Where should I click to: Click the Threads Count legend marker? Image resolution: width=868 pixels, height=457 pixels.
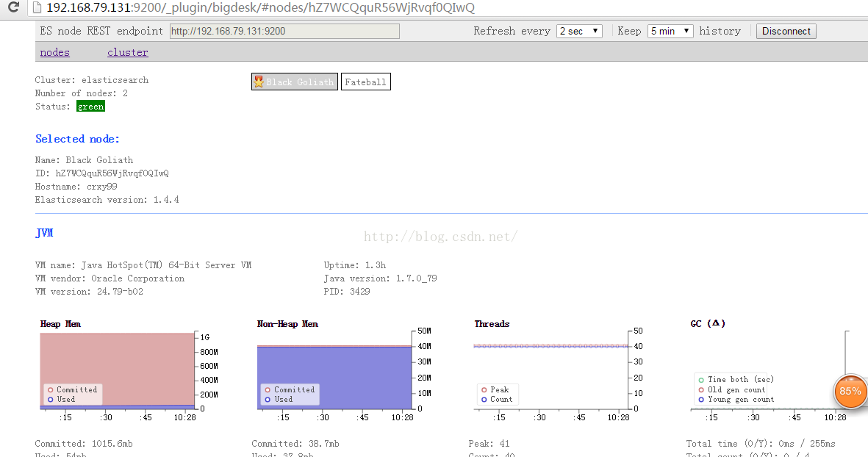pos(484,400)
